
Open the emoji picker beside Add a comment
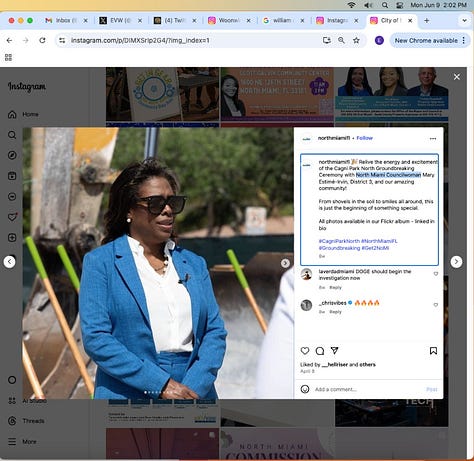[x=305, y=389]
